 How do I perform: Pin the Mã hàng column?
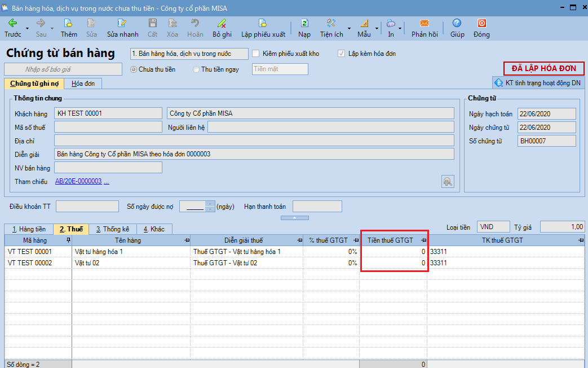68,240
